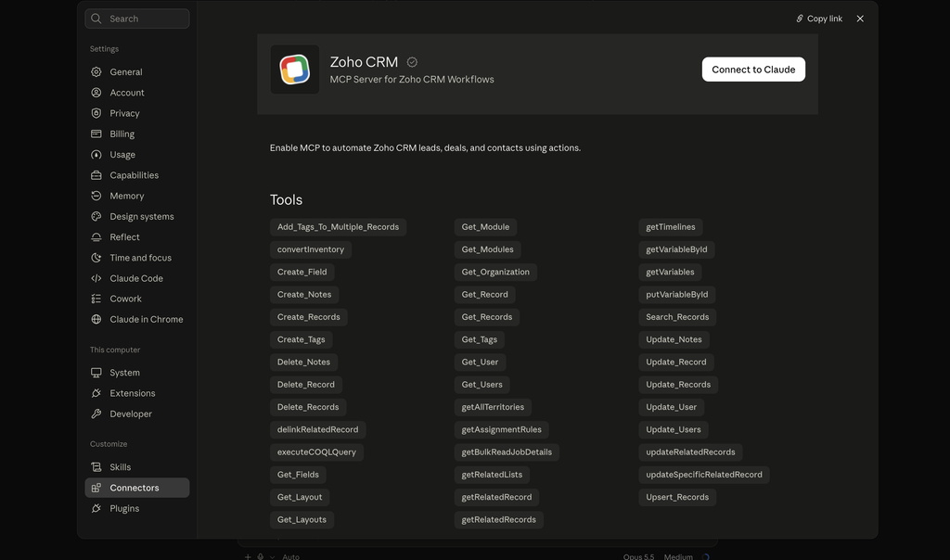The width and height of the screenshot is (950, 560).
Task: Select the Update_User tool chip
Action: click(x=671, y=407)
